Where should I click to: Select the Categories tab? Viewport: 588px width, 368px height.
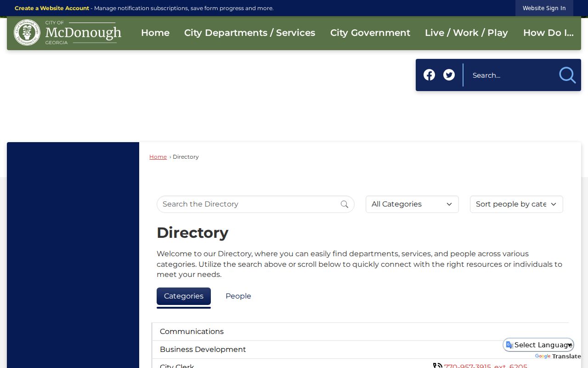[184, 296]
